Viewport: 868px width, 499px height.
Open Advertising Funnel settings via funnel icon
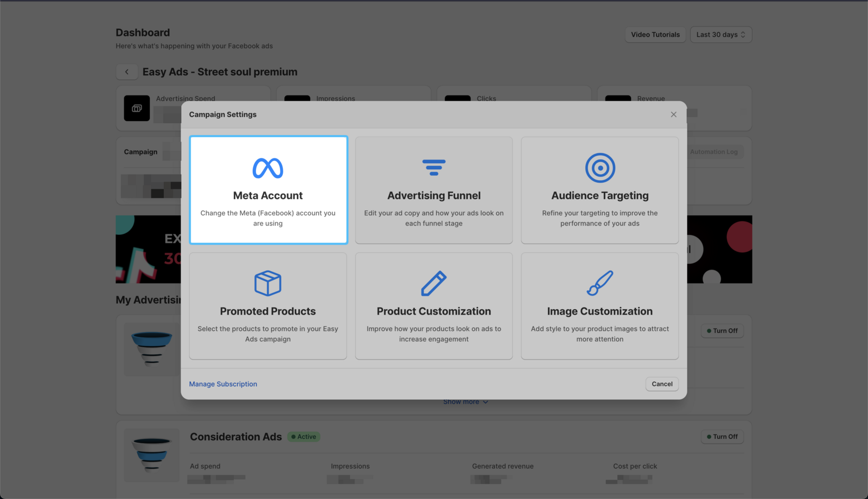433,168
